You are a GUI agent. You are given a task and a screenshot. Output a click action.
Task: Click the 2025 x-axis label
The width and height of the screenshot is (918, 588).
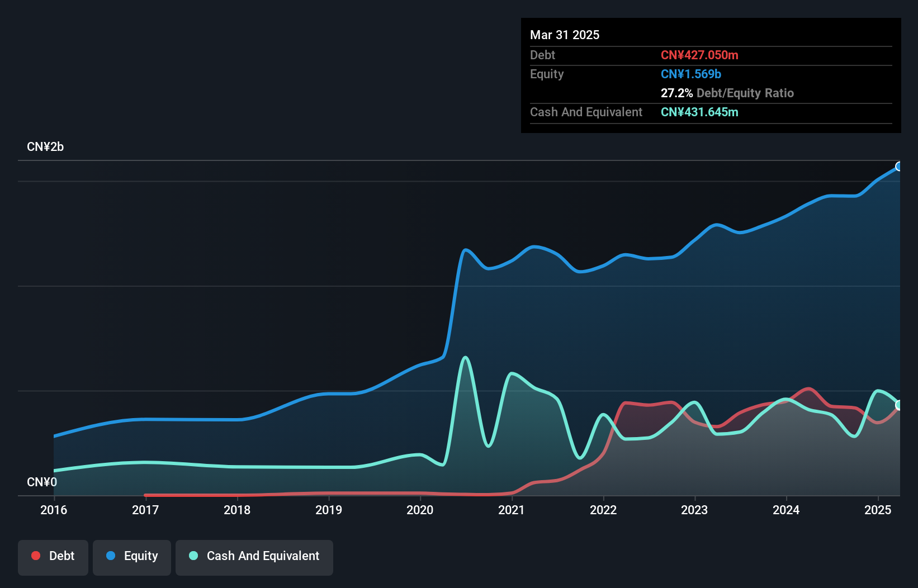pyautogui.click(x=878, y=510)
